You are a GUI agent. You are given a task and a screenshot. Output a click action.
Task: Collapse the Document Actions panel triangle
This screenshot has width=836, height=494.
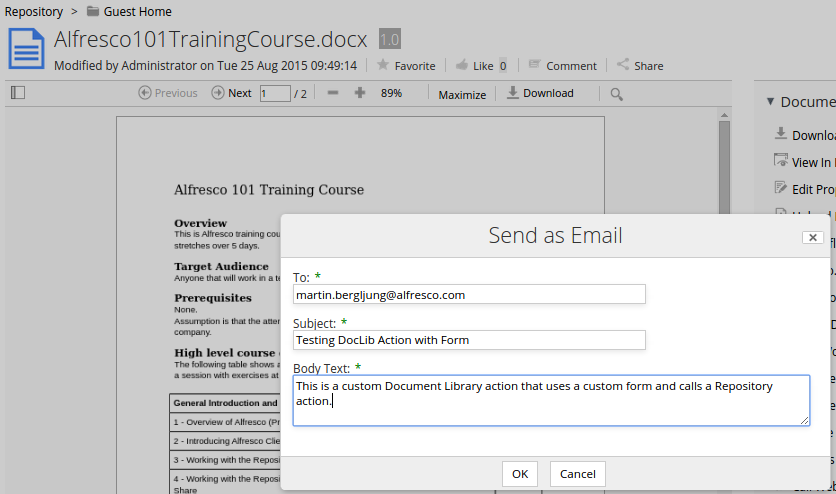pyautogui.click(x=770, y=101)
